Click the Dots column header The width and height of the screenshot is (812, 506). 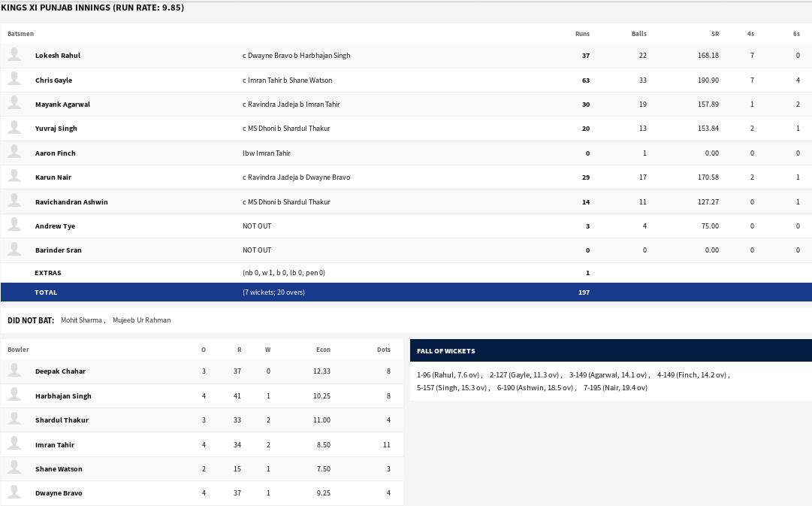[x=384, y=350]
